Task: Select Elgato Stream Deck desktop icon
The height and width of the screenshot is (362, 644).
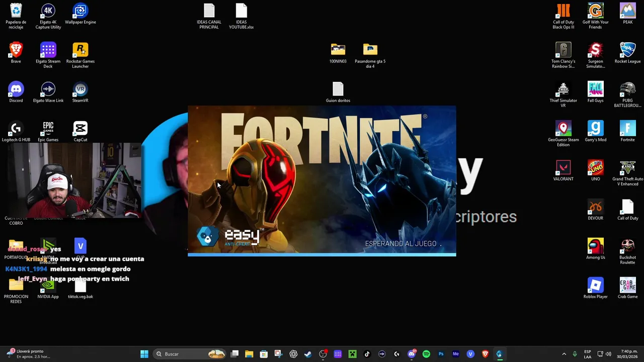Action: coord(48,55)
